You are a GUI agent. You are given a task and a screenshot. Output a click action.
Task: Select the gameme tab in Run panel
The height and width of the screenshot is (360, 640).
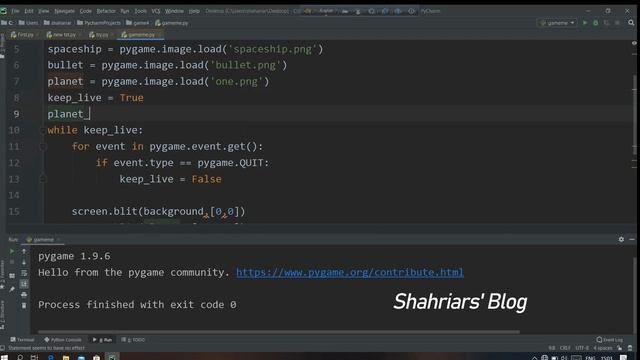tap(43, 240)
